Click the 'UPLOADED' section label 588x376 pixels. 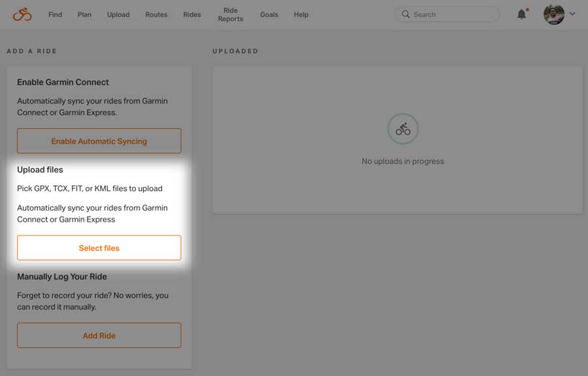coord(235,51)
